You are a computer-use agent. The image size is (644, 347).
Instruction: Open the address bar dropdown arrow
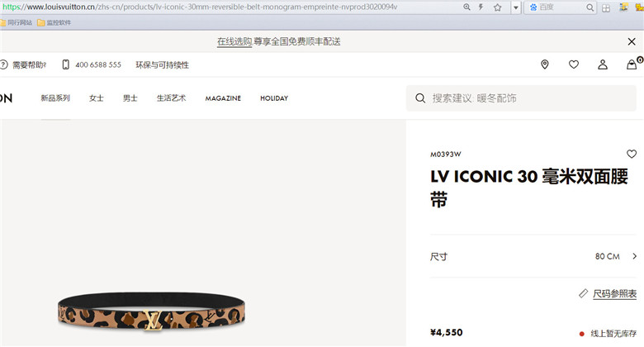(x=516, y=7)
